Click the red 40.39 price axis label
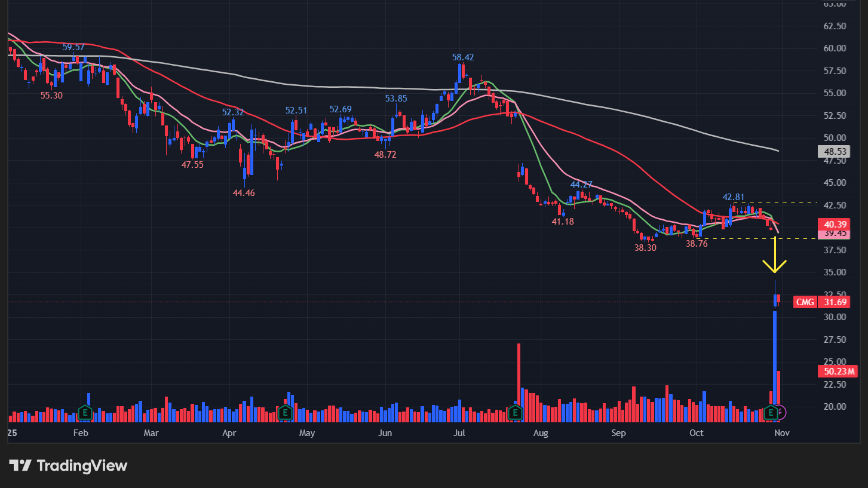 [x=833, y=223]
